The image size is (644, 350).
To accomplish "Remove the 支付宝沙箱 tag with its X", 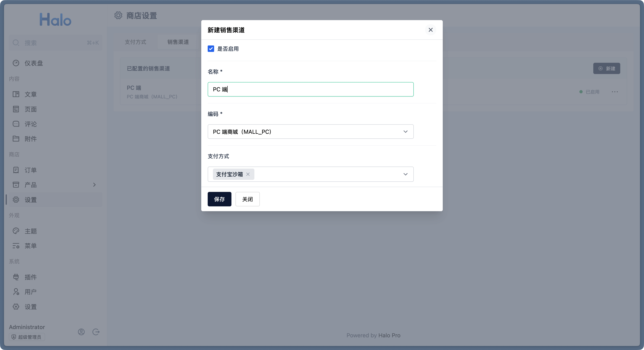I will [248, 174].
